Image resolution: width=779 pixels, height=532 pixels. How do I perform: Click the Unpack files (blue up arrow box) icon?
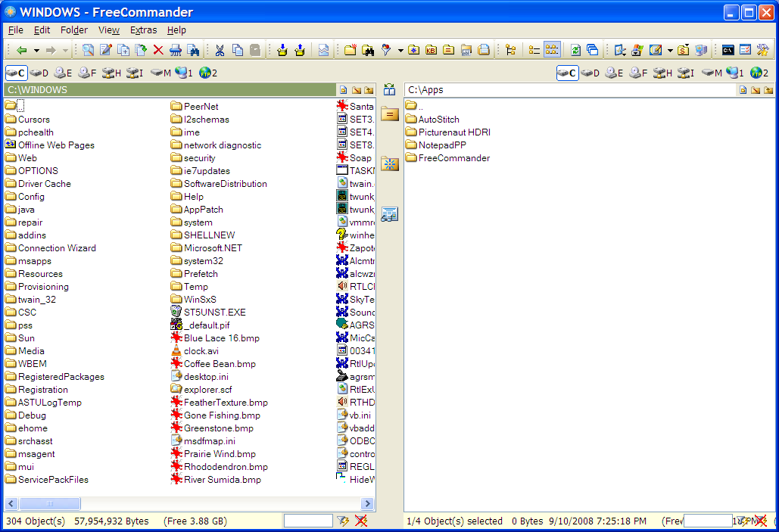click(x=300, y=50)
